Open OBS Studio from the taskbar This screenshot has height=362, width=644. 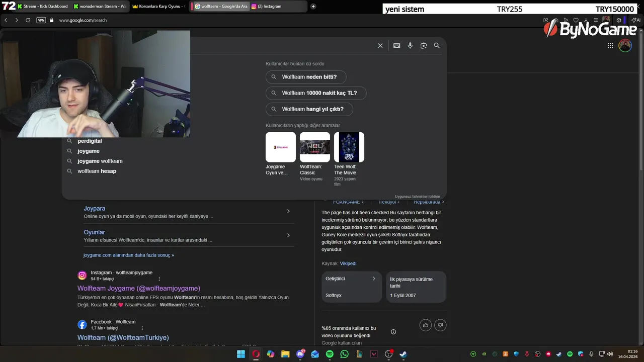pos(388,354)
